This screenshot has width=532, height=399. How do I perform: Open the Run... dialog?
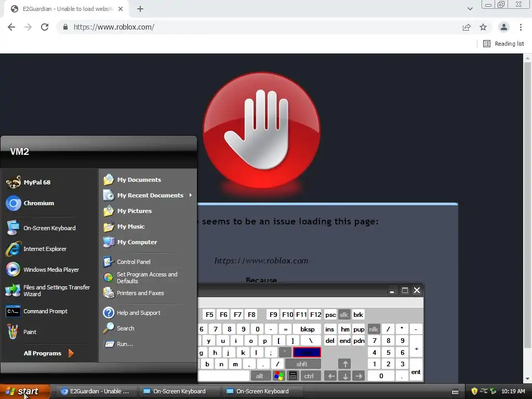click(118, 344)
